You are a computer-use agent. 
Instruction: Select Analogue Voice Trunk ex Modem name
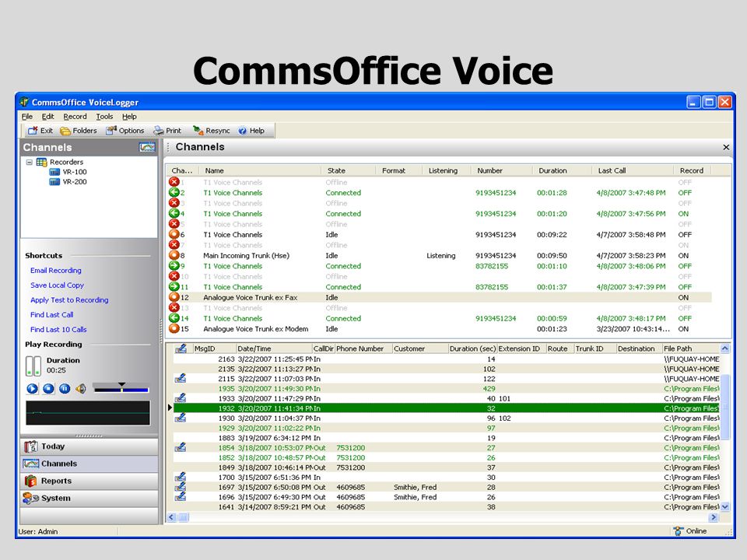coord(256,329)
